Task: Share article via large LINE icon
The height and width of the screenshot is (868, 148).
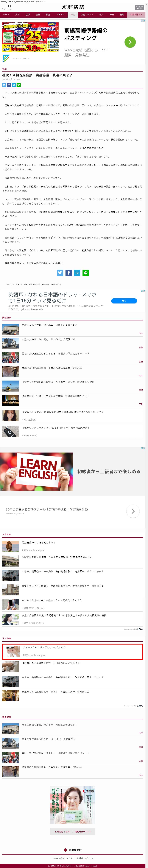Action: [86, 273]
